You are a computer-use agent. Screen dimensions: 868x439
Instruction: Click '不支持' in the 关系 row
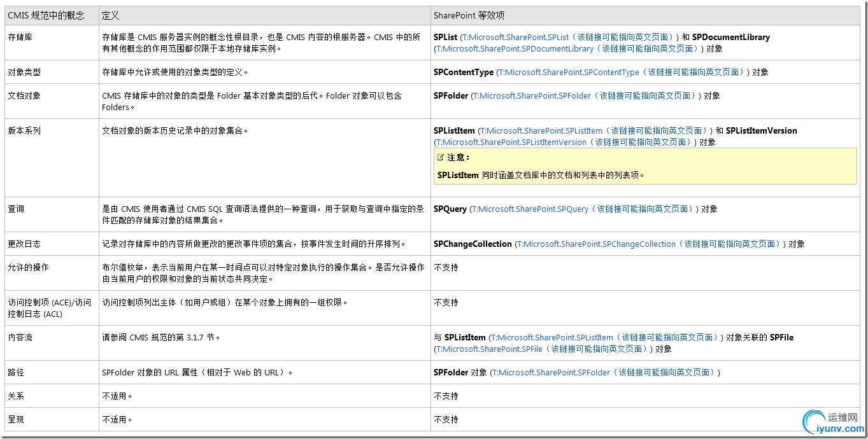coord(446,396)
